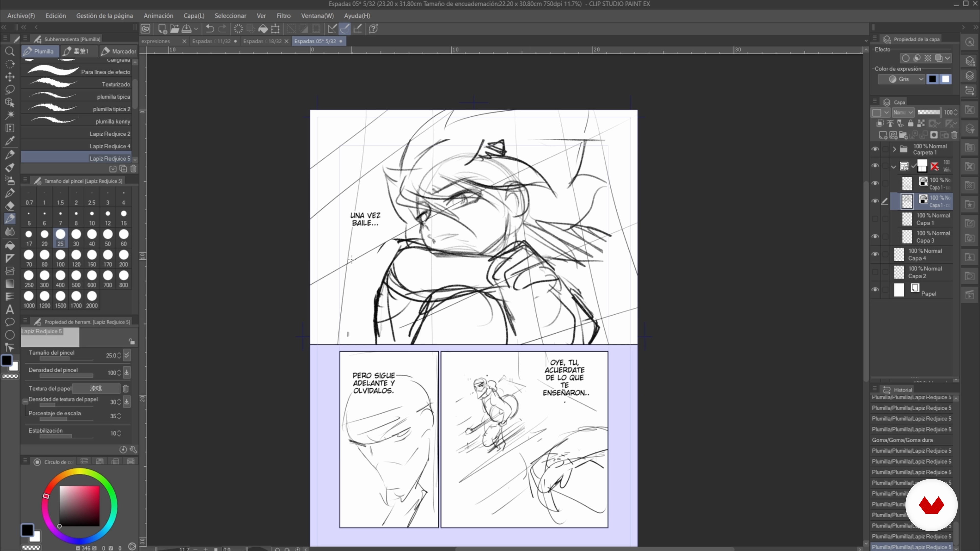Open the layer blending mode dropdown
The height and width of the screenshot is (551, 980).
coord(903,112)
